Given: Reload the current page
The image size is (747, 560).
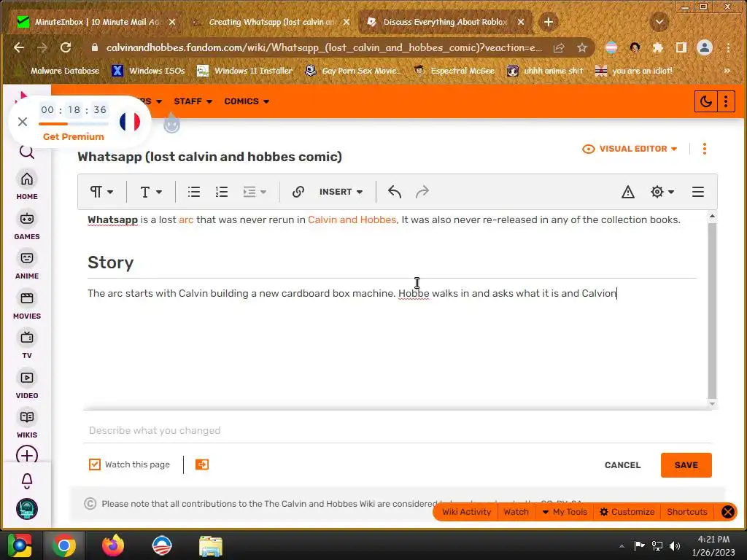Looking at the screenshot, I should point(66,47).
